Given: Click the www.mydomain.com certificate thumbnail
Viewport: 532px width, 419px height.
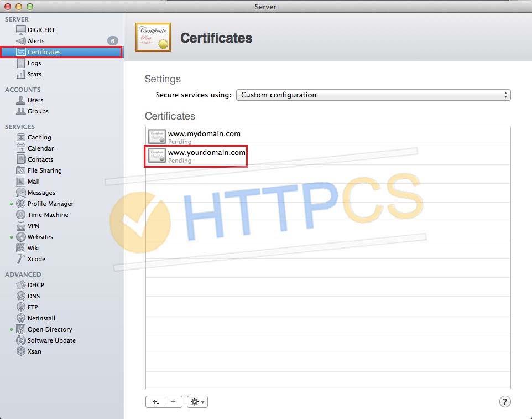Looking at the screenshot, I should (x=157, y=137).
